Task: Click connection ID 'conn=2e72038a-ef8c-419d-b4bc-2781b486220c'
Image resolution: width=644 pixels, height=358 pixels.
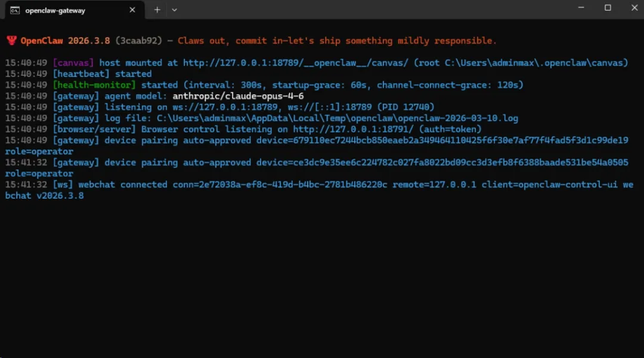Action: click(280, 185)
